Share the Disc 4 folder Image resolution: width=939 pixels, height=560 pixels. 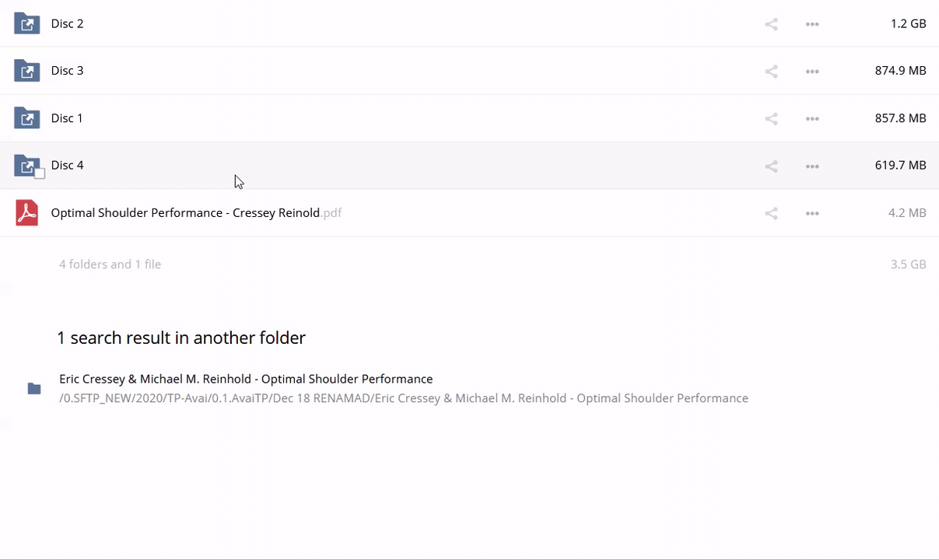pyautogui.click(x=771, y=166)
